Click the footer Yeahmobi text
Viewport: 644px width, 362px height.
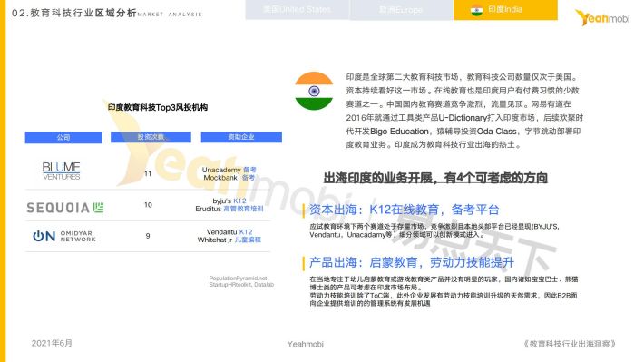305,345
